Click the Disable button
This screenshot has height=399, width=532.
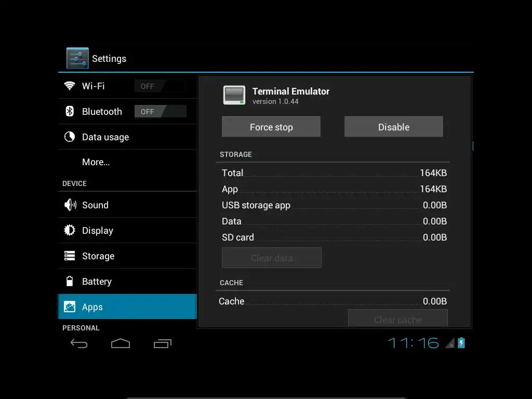[394, 127]
